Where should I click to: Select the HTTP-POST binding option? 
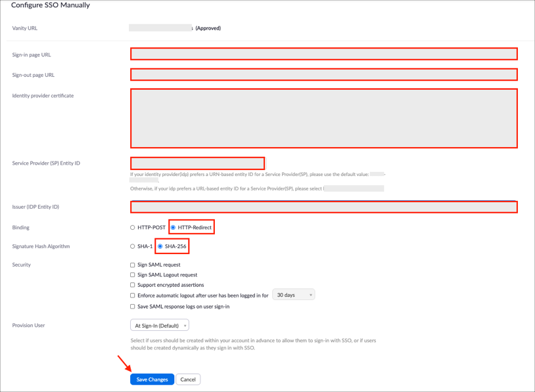pyautogui.click(x=133, y=228)
